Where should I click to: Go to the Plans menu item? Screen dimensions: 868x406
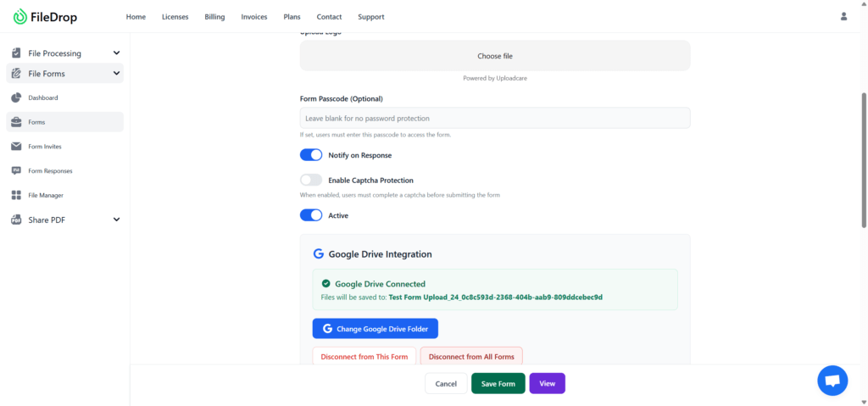pos(292,17)
